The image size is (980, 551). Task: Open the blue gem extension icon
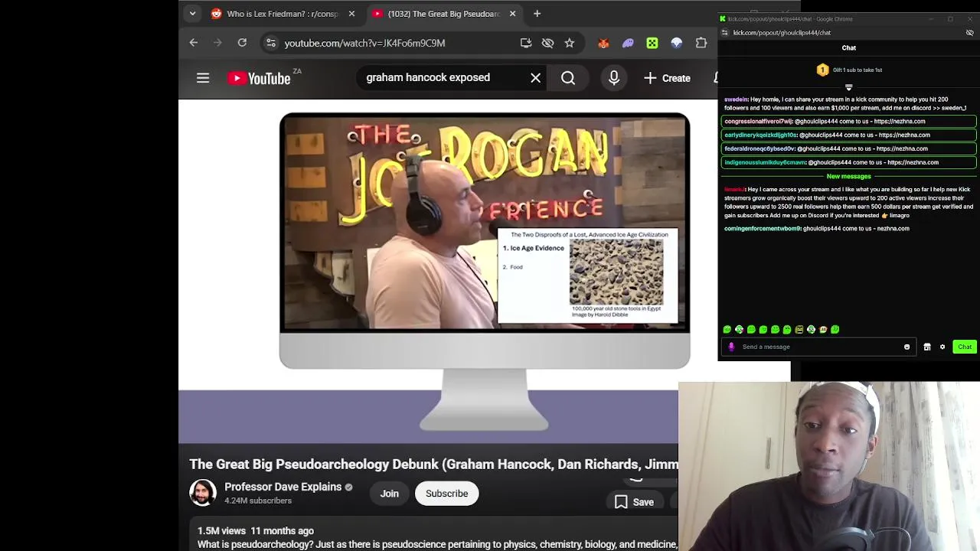click(x=677, y=44)
